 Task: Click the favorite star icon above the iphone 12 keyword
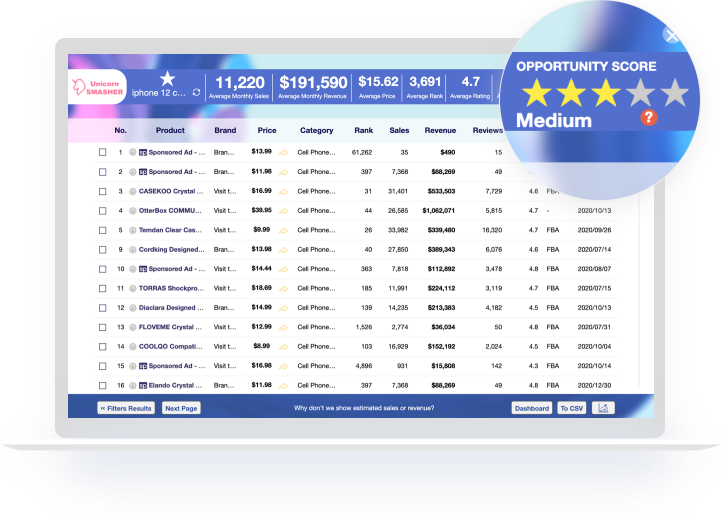[168, 79]
